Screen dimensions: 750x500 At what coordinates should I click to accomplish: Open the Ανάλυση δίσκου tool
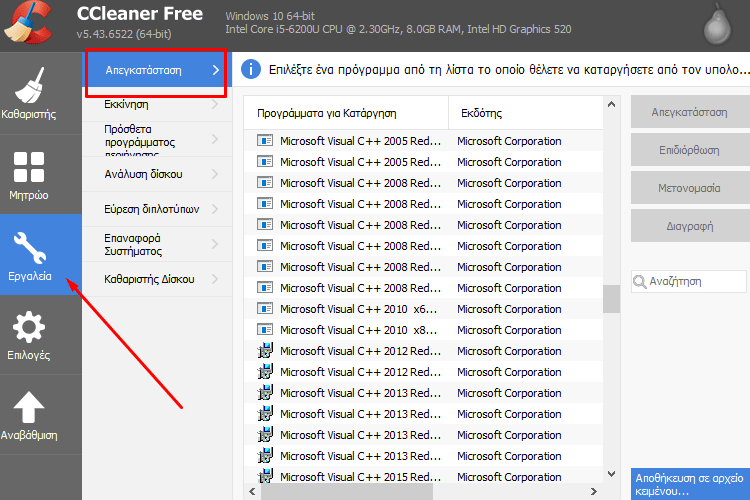tap(157, 174)
